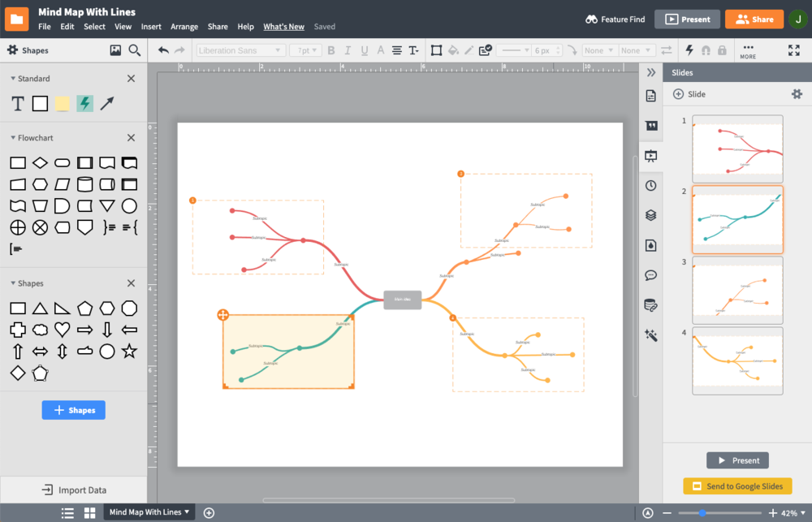
Task: Select the Text tool in Standard shapes
Action: (x=18, y=104)
